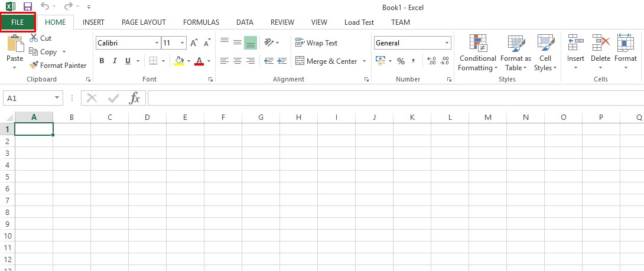Open the Alignment settings dialog launcher
Screen dimensions: 644x271
tap(366, 79)
